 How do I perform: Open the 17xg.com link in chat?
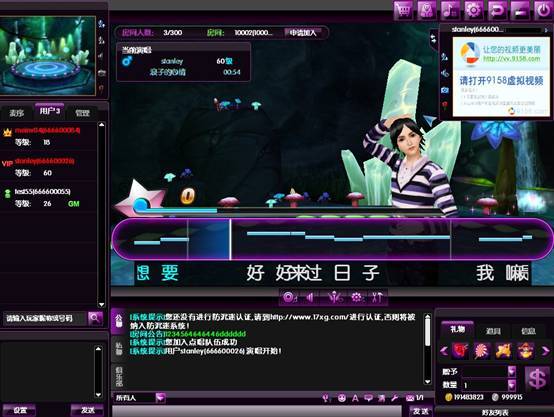[310, 317]
